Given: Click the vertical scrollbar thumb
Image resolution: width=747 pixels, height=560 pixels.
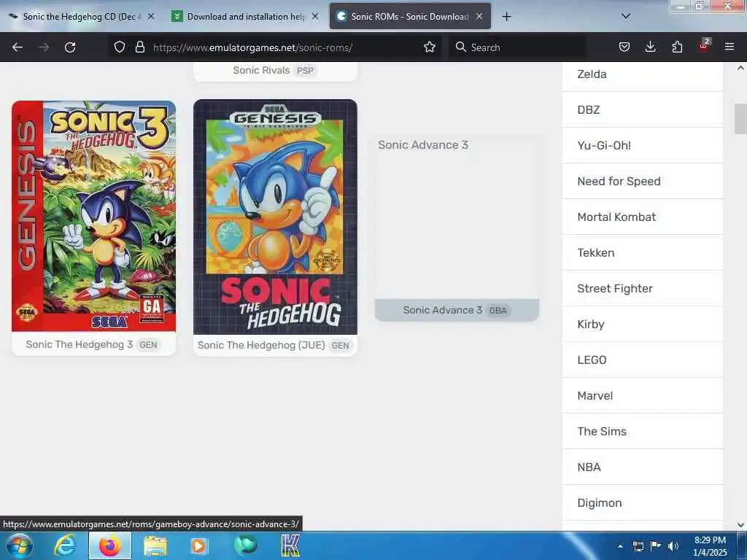Looking at the screenshot, I should coord(741,119).
